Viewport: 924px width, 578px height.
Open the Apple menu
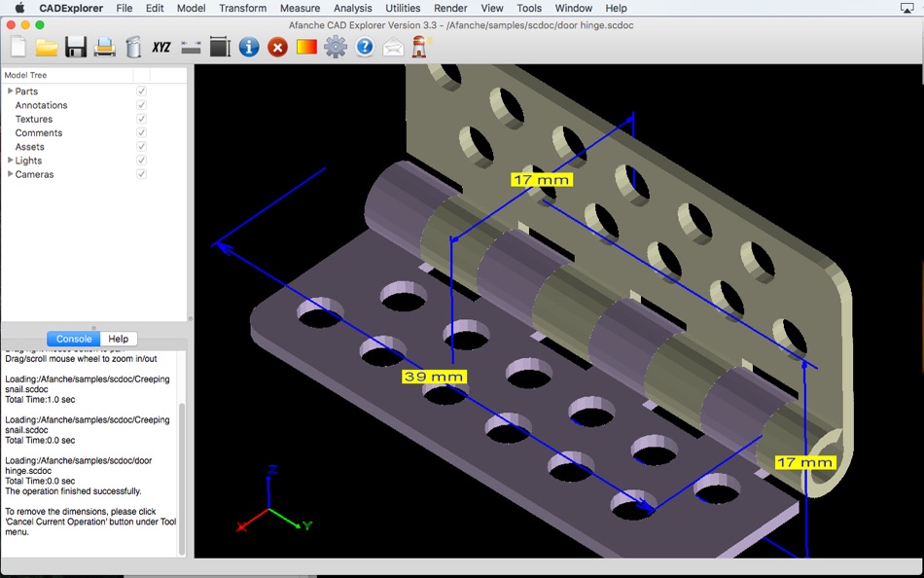pos(18,8)
